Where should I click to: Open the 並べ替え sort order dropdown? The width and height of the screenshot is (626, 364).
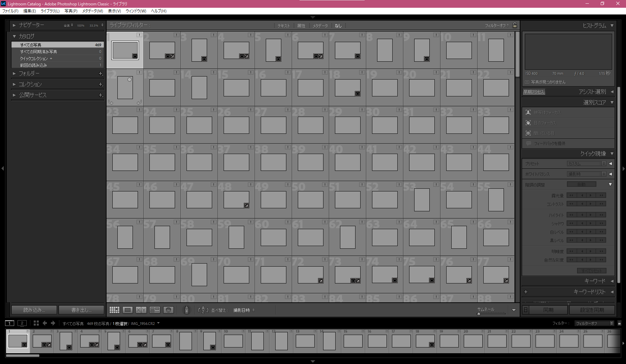[244, 310]
